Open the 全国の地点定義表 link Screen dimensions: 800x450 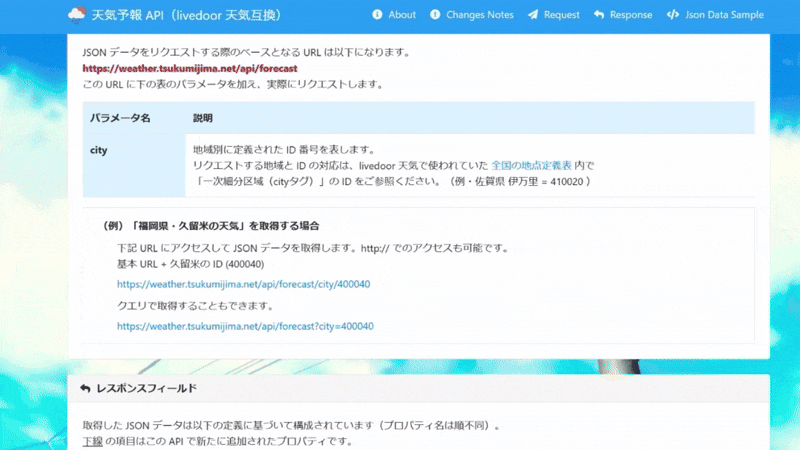(x=531, y=165)
